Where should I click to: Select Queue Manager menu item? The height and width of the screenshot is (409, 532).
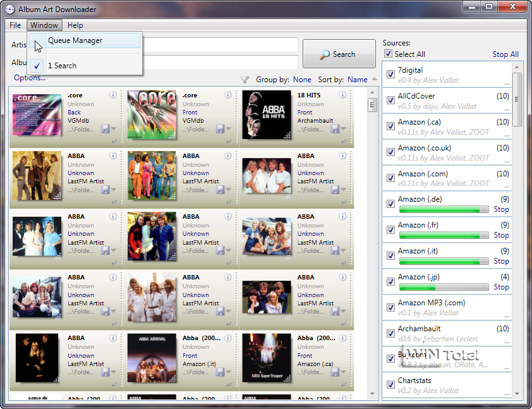[x=85, y=40]
